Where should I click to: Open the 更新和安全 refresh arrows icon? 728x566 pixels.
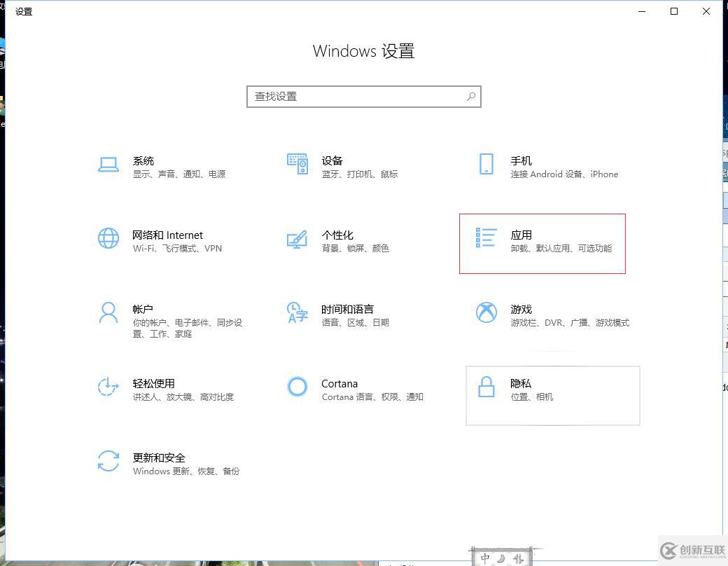point(108,460)
